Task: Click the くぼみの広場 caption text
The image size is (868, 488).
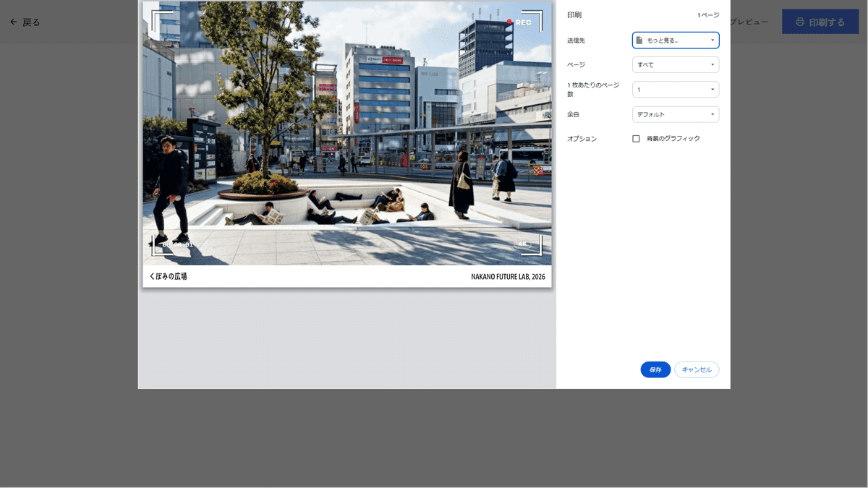Action: tap(168, 276)
